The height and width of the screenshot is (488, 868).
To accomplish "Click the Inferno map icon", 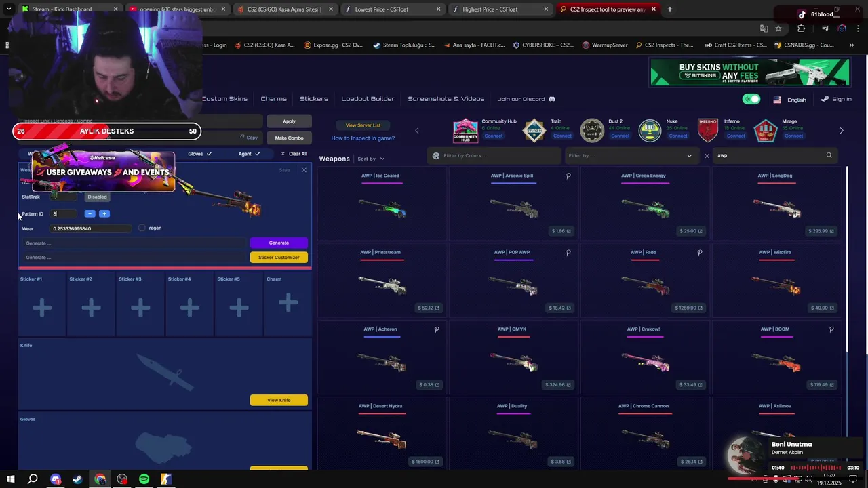I will [707, 131].
